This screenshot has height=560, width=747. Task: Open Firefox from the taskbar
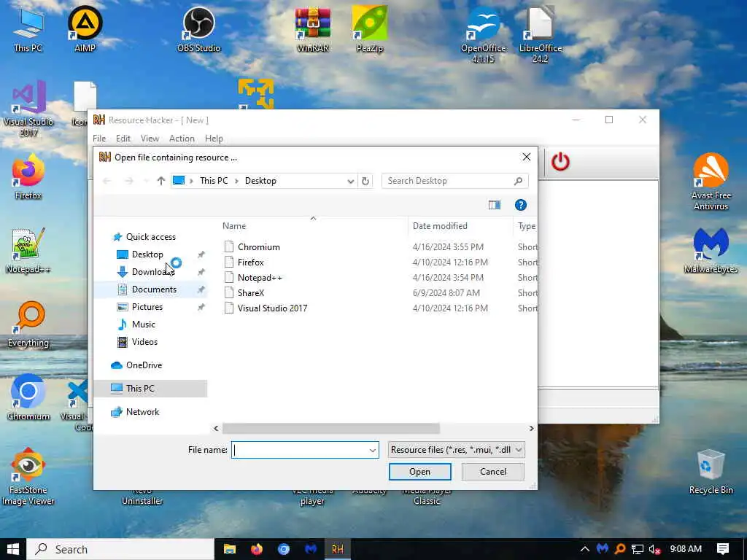pos(257,549)
